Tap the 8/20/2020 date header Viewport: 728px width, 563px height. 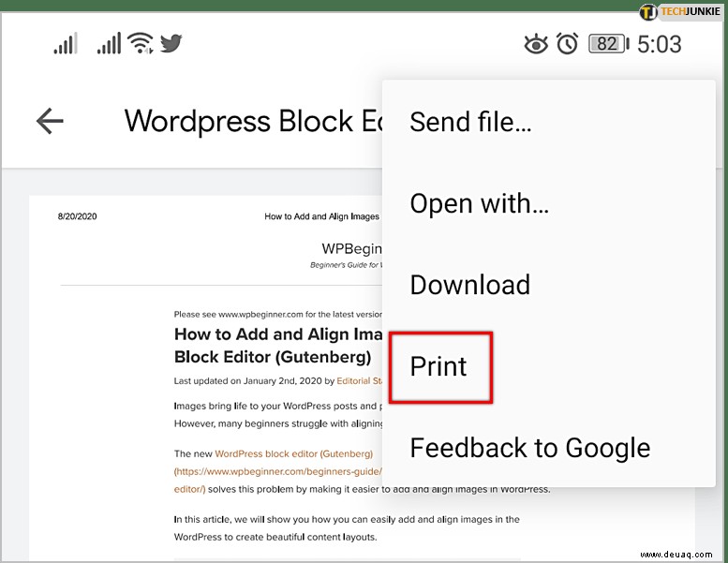[x=77, y=216]
